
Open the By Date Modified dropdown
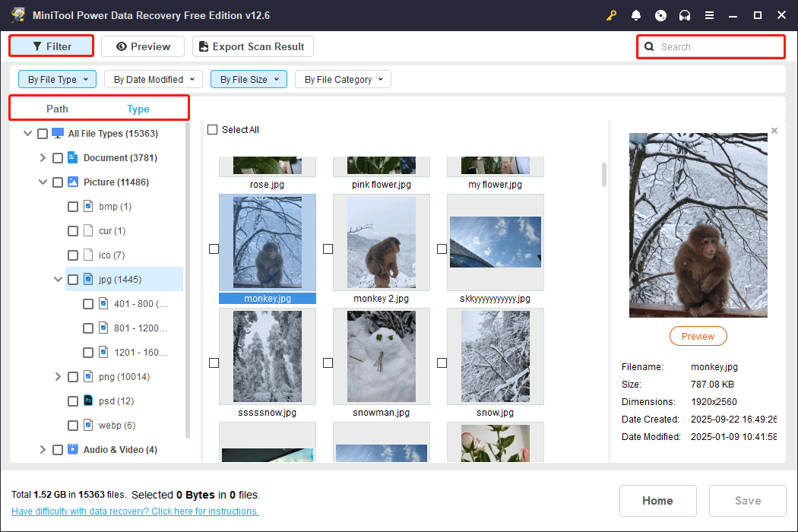point(153,78)
